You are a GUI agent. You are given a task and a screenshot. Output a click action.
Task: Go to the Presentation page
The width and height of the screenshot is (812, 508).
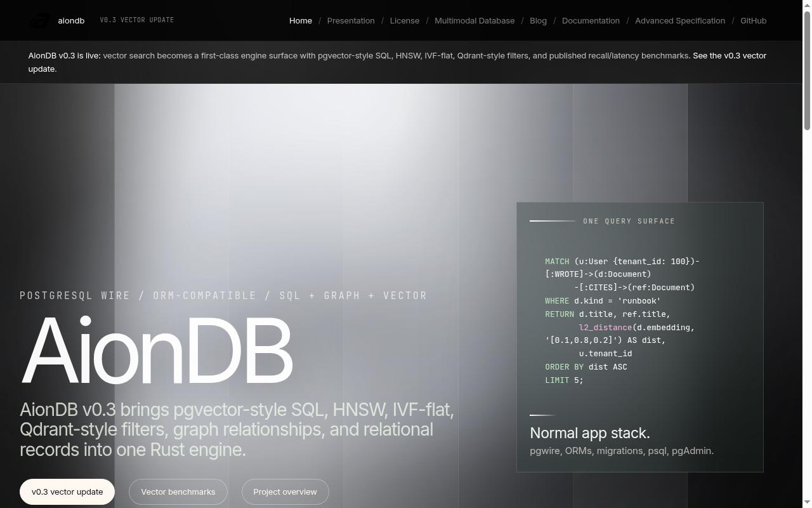coord(351,20)
